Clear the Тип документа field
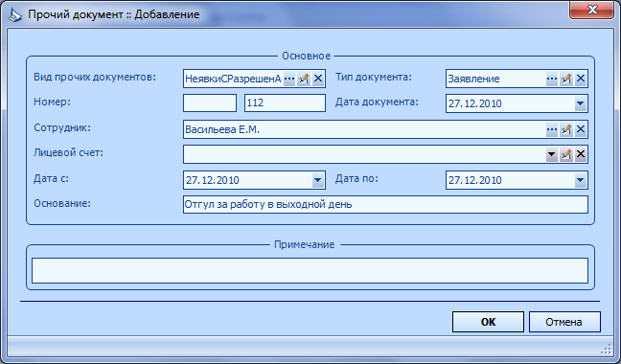 [x=581, y=79]
